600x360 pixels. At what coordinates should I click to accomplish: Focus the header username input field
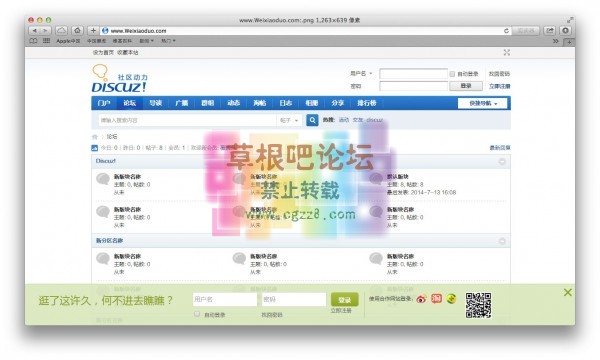[414, 73]
